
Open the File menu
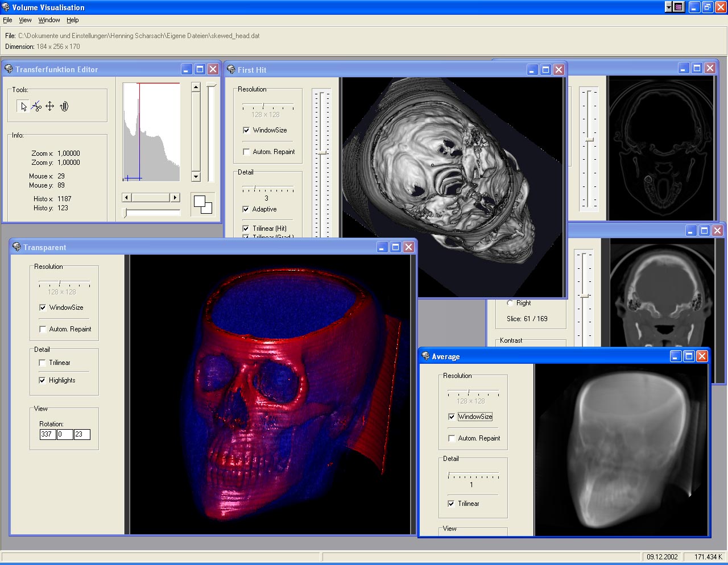[7, 20]
